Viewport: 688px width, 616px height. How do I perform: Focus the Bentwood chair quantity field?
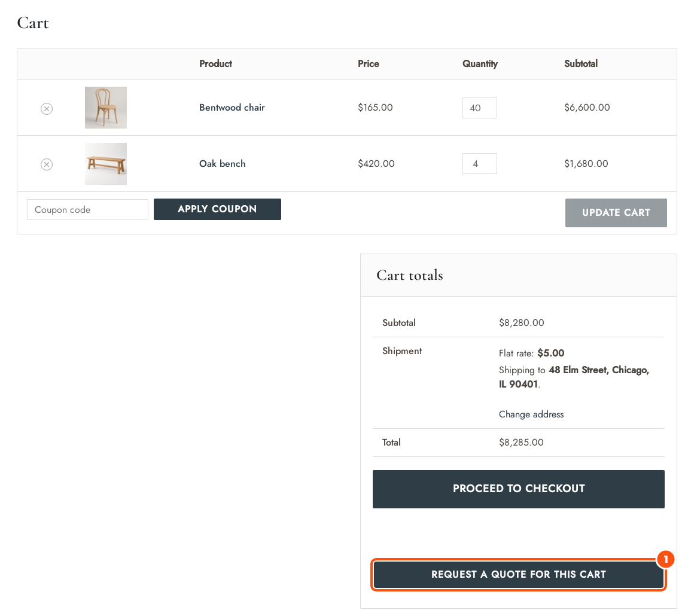tap(480, 108)
